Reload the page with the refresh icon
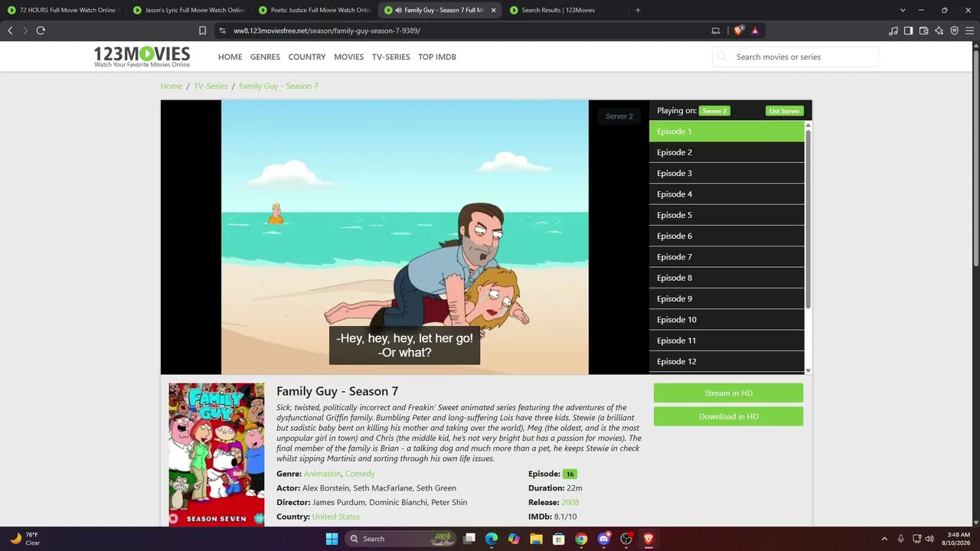 41,31
